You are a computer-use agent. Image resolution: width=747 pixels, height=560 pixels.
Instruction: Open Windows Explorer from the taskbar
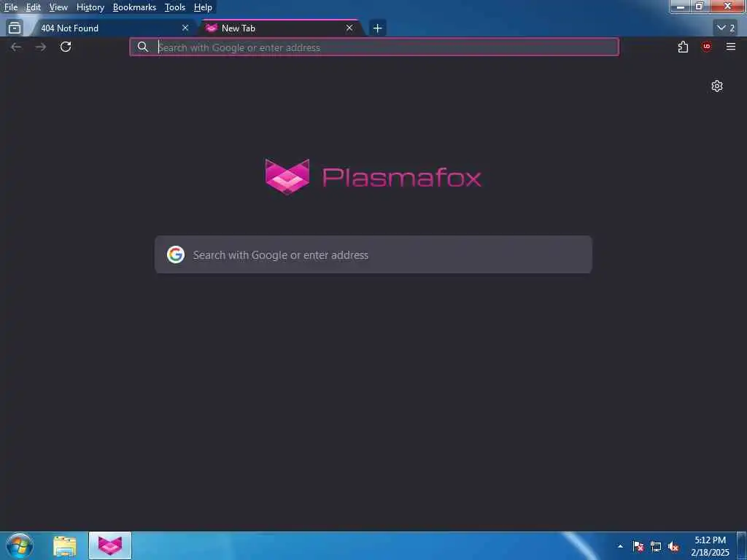click(x=64, y=546)
